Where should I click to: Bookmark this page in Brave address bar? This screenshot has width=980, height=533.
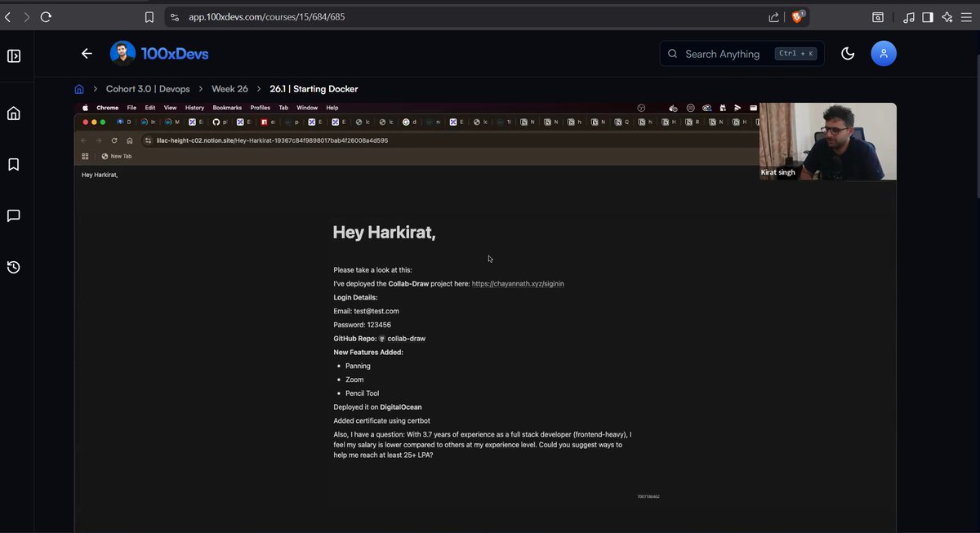149,16
